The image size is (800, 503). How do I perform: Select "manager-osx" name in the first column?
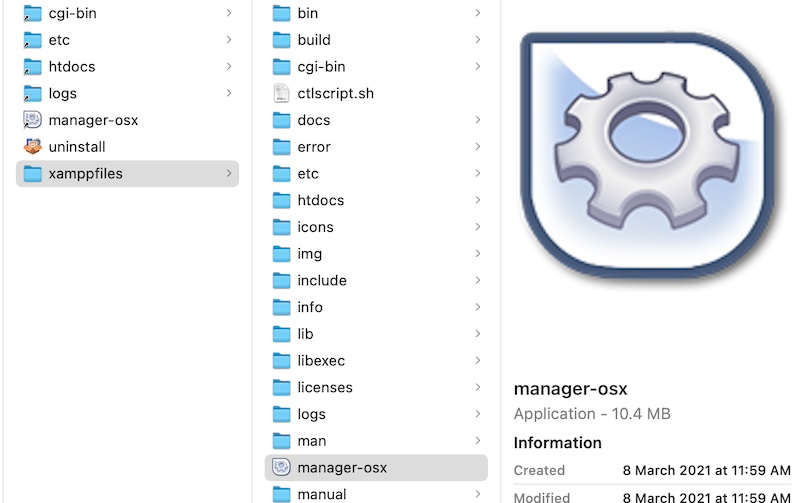pos(93,120)
